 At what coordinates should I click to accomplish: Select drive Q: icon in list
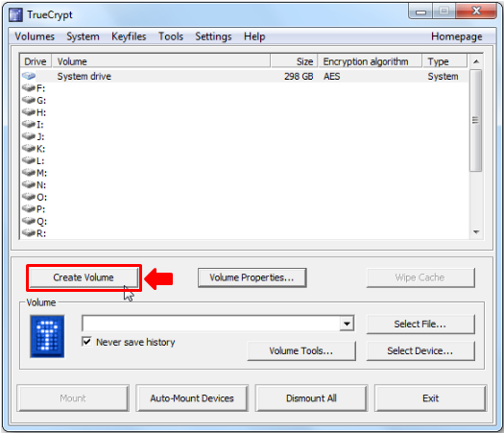coord(29,221)
